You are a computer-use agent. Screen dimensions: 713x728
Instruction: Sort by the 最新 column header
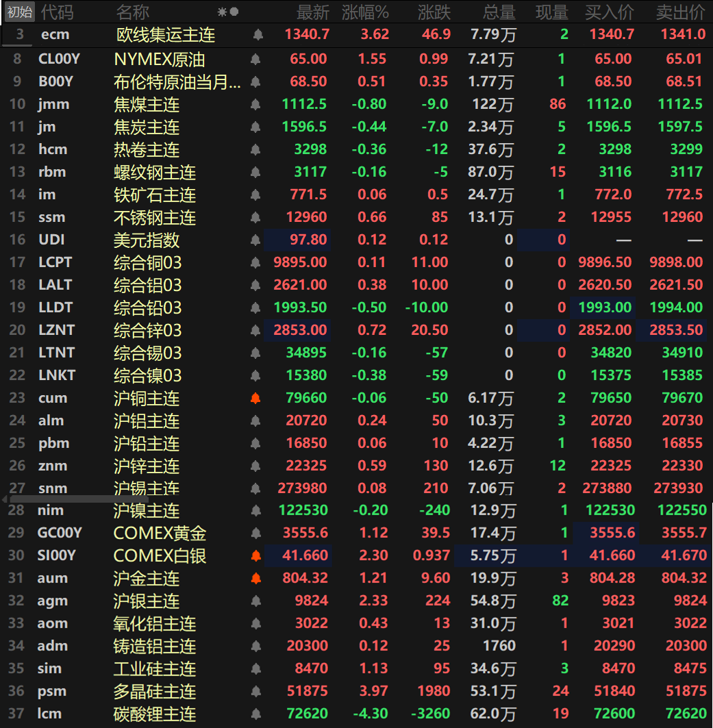click(312, 12)
